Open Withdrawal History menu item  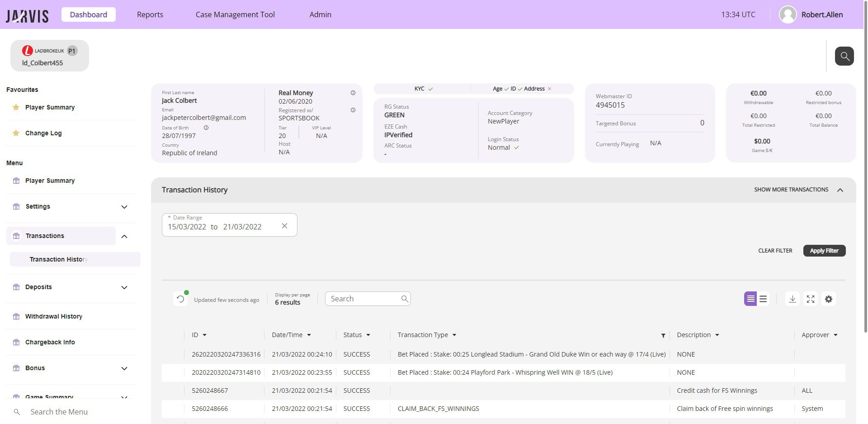point(54,316)
